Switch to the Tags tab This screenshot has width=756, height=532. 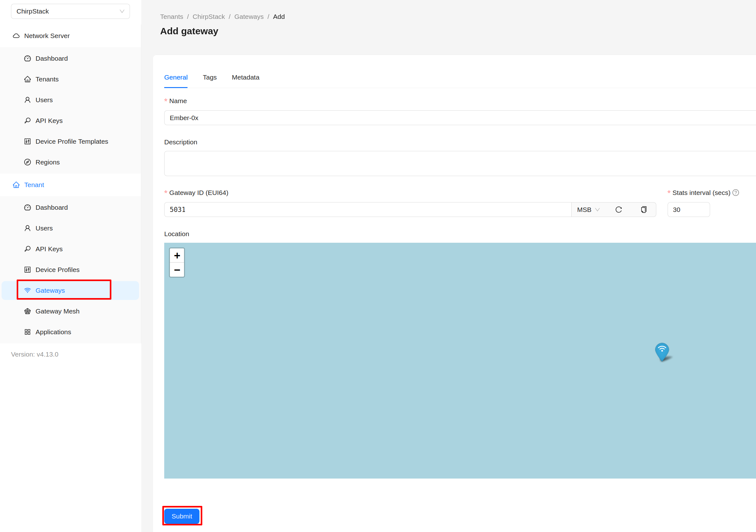[210, 77]
